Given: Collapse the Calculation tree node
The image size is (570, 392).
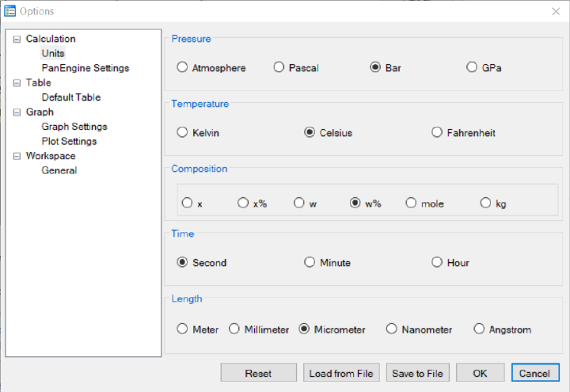Looking at the screenshot, I should [x=17, y=39].
